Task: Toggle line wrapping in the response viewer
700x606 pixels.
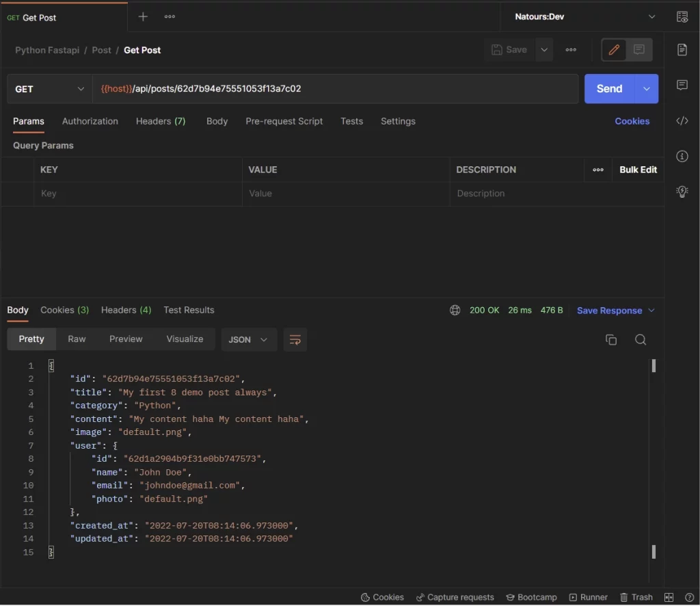Action: tap(295, 339)
